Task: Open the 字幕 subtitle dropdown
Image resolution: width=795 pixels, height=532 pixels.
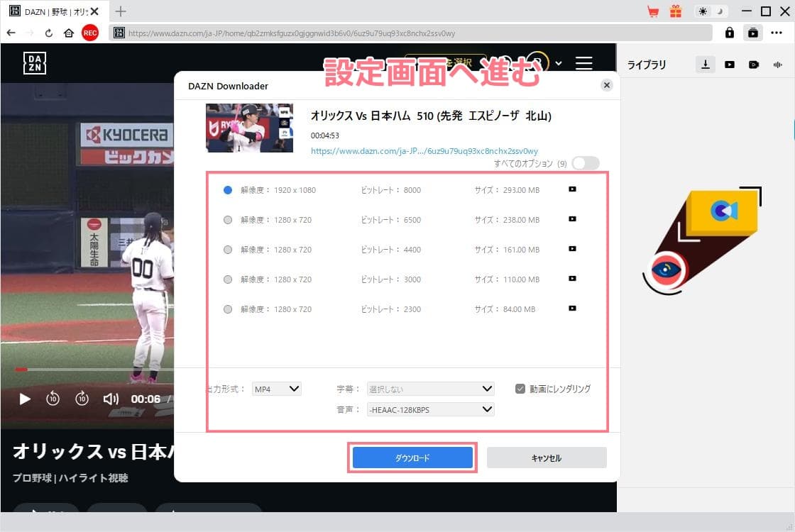Action: tap(430, 389)
